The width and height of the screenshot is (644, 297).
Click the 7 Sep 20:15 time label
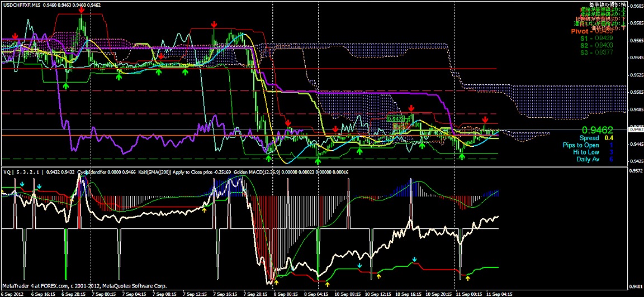254,294
